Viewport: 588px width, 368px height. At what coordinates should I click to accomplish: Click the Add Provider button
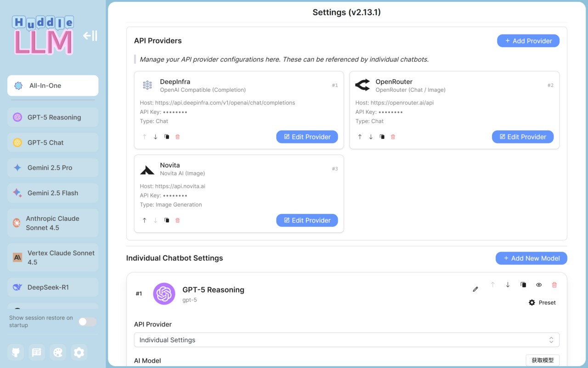click(528, 41)
